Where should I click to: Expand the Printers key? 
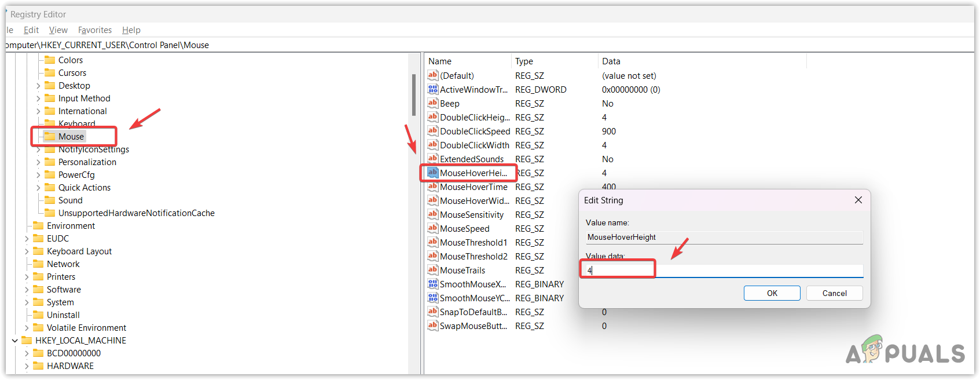click(27, 277)
